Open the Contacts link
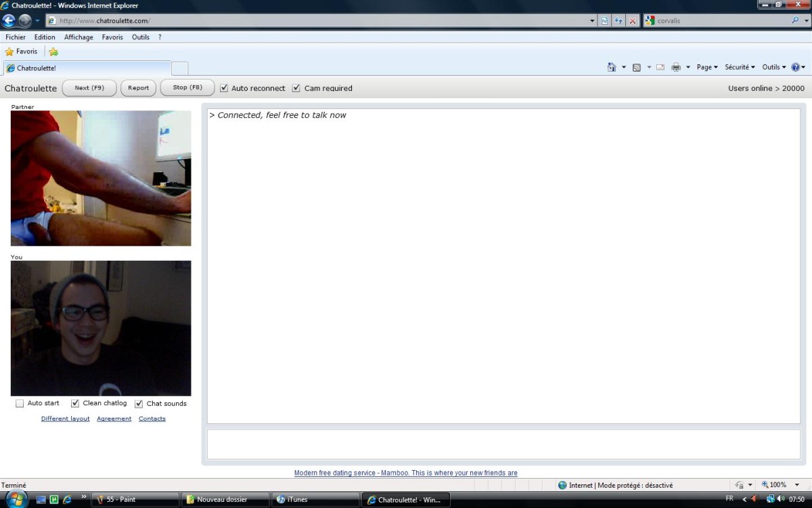The width and height of the screenshot is (812, 508). coord(152,419)
